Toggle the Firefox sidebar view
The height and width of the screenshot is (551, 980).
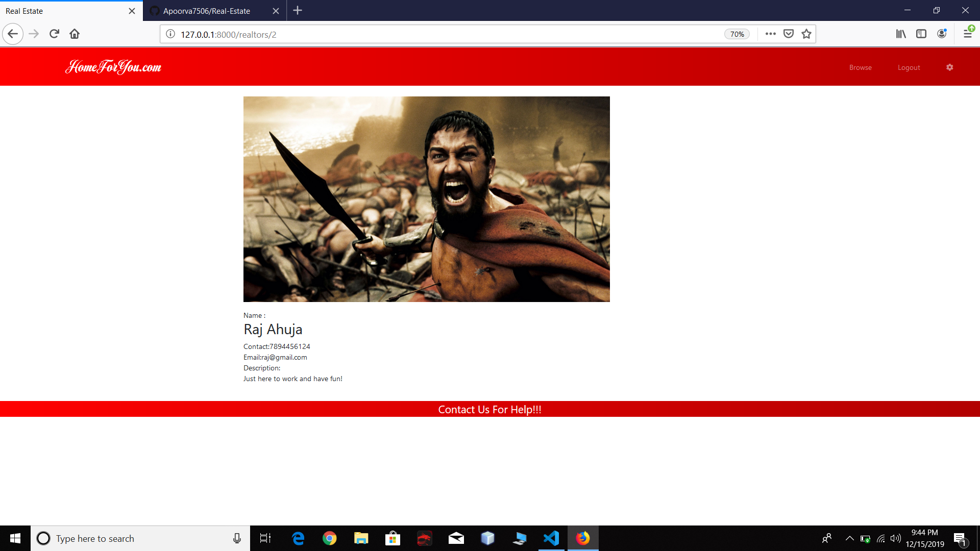point(921,34)
